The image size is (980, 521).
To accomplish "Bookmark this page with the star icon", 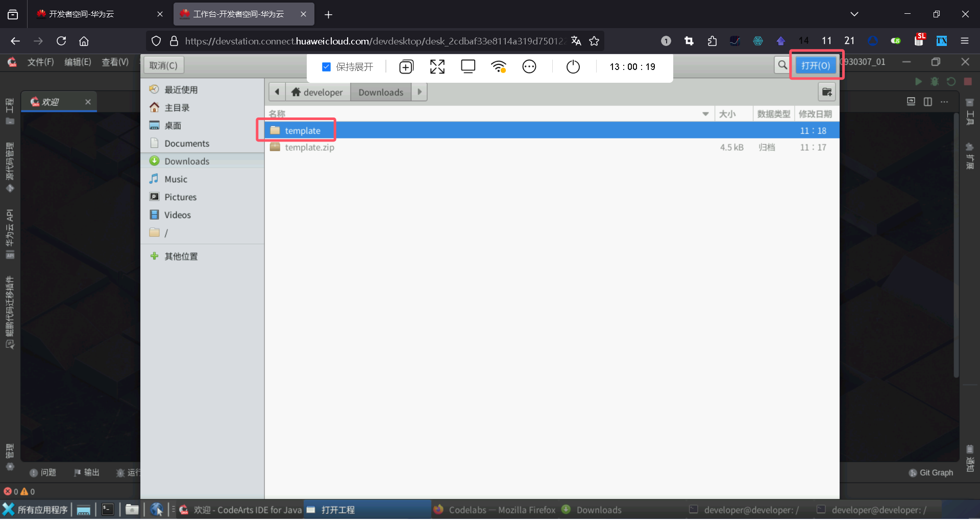I will tap(594, 41).
